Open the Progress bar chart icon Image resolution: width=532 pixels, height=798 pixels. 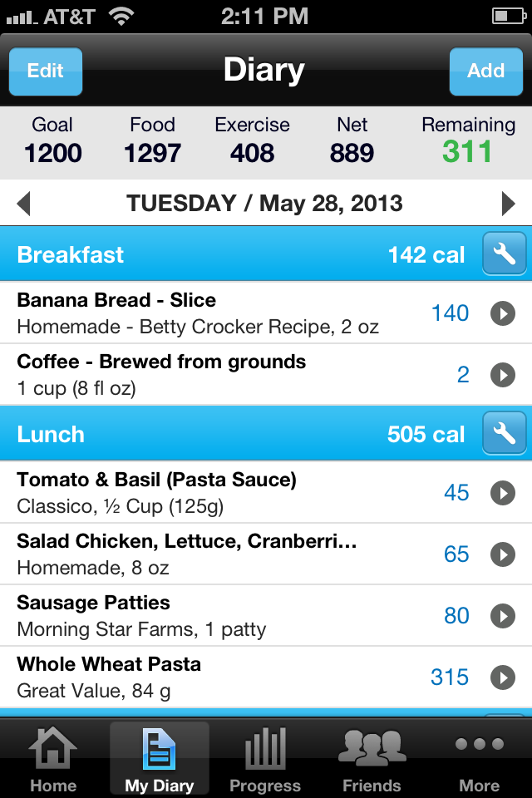pyautogui.click(x=264, y=747)
